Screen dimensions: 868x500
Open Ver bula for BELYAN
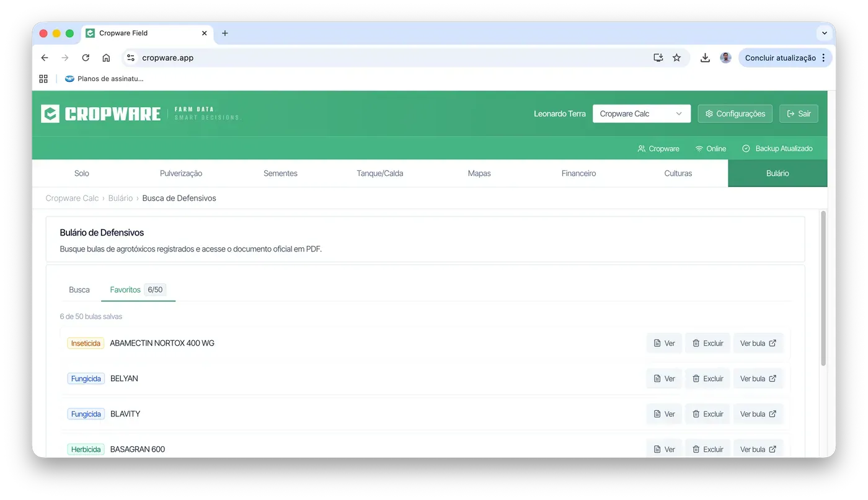click(758, 379)
